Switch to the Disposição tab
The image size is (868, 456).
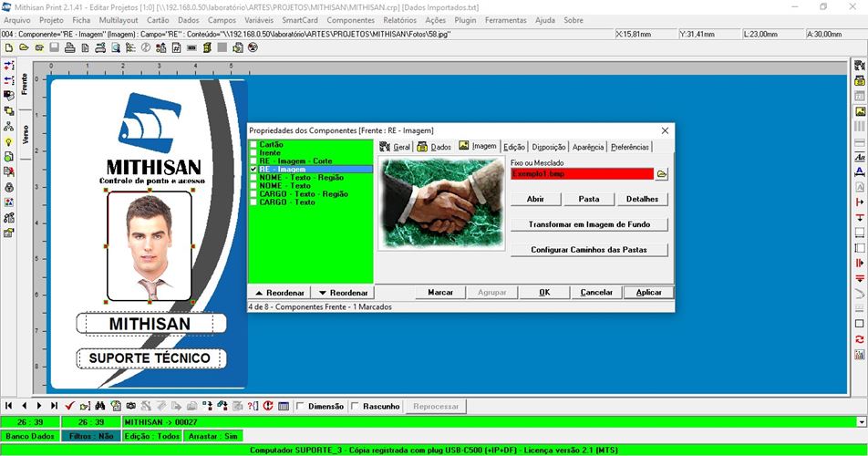(549, 147)
